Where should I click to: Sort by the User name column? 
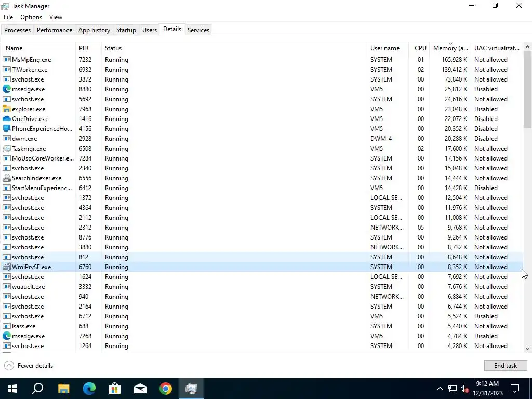click(x=388, y=48)
